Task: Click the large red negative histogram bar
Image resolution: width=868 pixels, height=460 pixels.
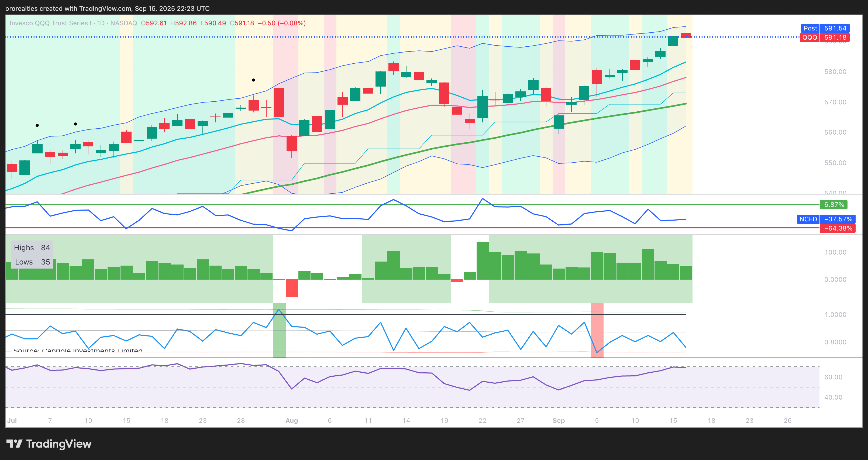Action: point(291,288)
